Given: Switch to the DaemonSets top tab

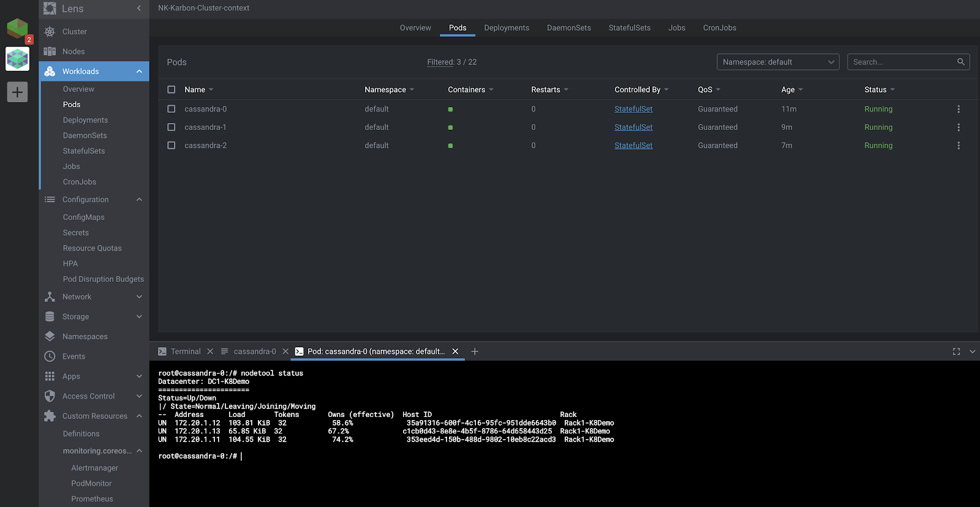Looking at the screenshot, I should click(x=569, y=28).
